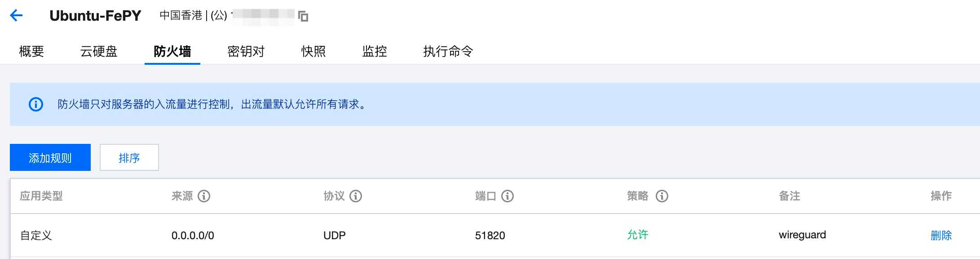Screen dimensions: 980x259
Task: Open the 密钥对 tab
Action: coord(246,51)
